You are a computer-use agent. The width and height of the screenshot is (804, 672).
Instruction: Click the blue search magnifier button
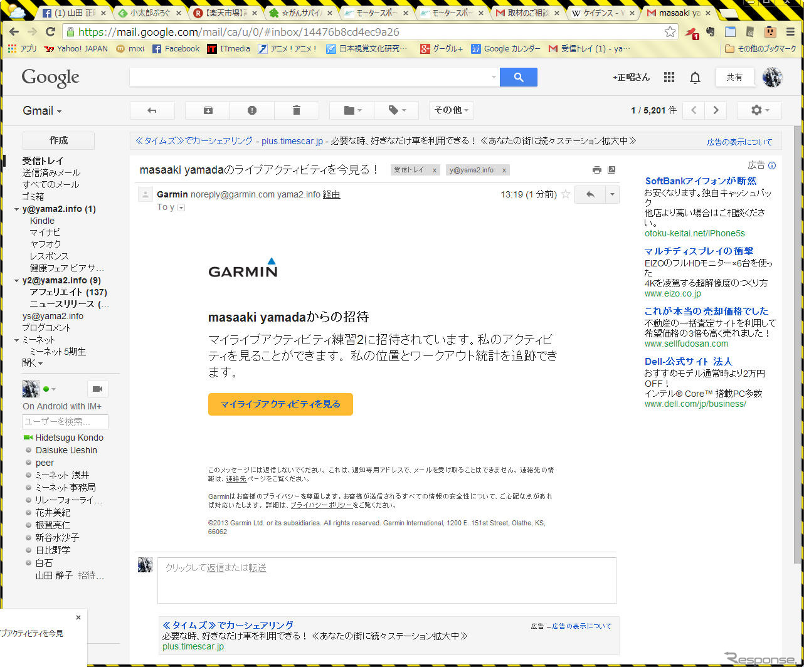[x=519, y=77]
